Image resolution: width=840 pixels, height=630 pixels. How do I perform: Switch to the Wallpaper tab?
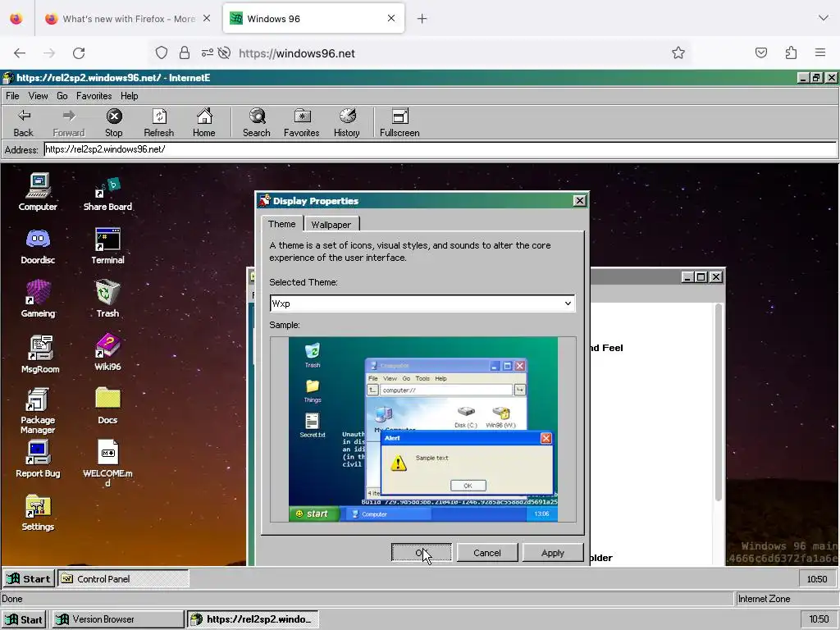click(x=331, y=225)
